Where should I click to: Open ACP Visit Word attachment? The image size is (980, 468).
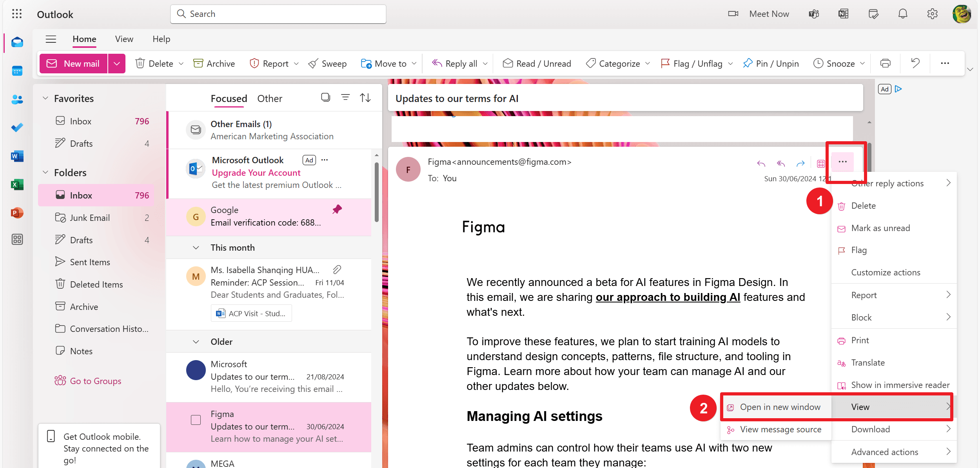click(251, 313)
